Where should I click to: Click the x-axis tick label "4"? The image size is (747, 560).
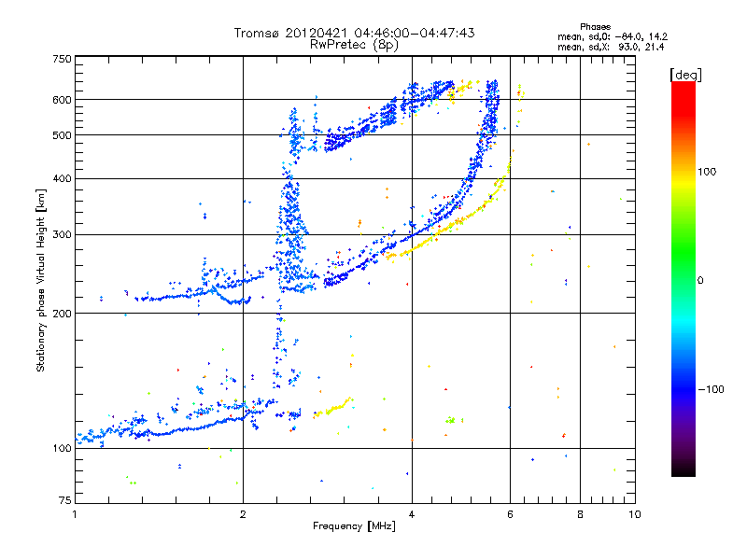point(412,514)
